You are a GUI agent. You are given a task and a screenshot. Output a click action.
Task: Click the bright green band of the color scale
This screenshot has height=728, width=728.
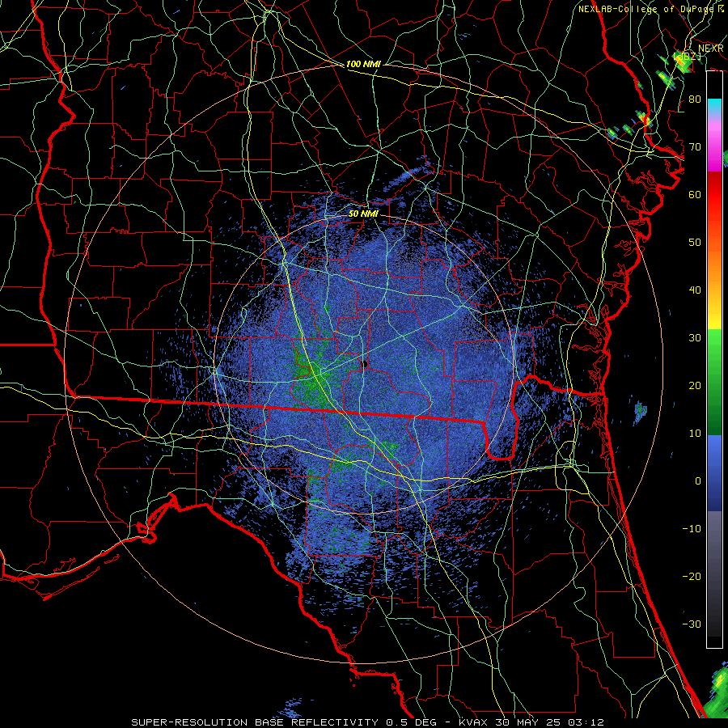coord(714,353)
